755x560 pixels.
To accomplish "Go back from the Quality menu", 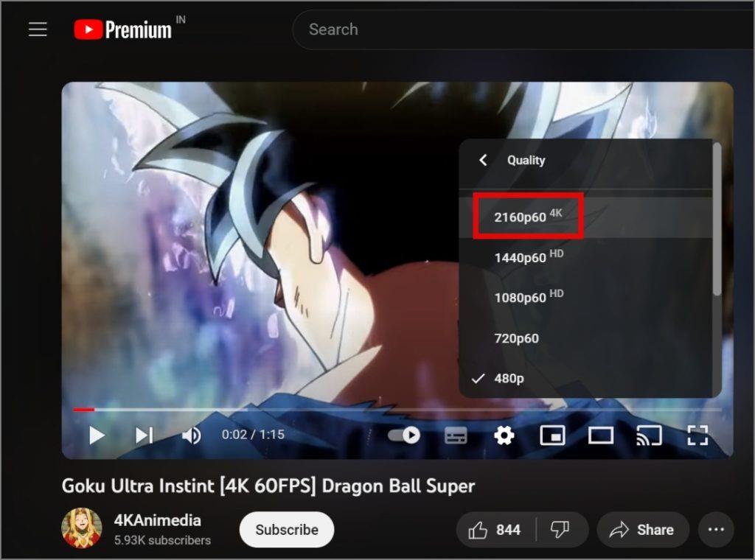I will click(x=483, y=160).
